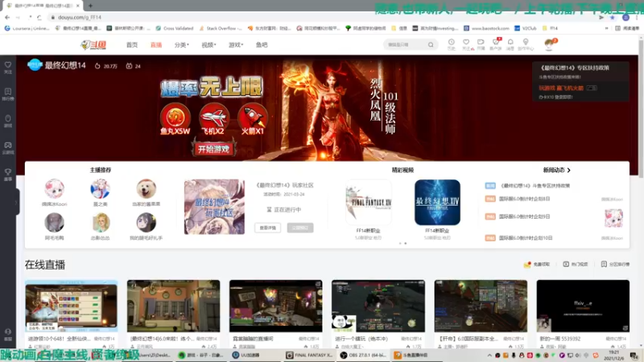644x362 pixels.
Task: Expand the collapsed left sidebar handle
Action: tap(16, 202)
